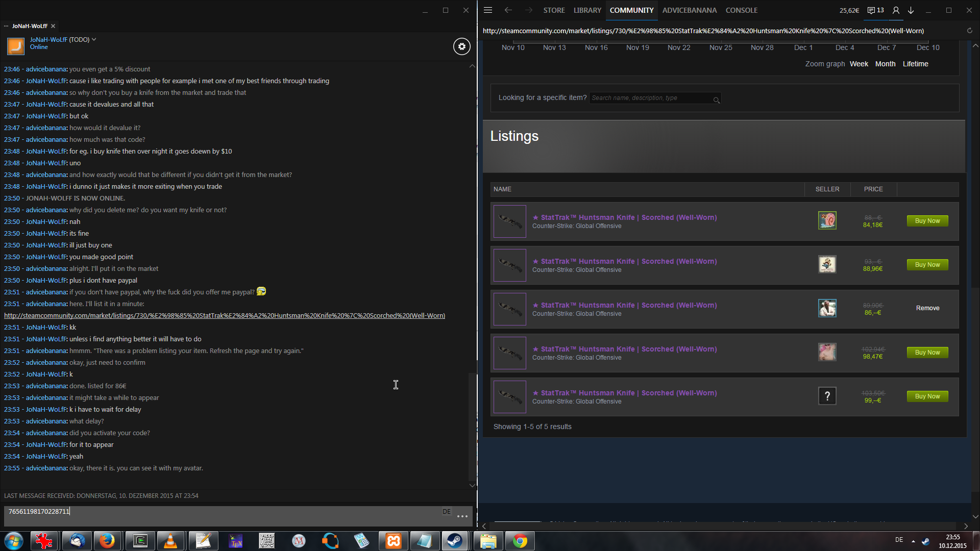Click the chat notifications icon showing 13

(875, 10)
